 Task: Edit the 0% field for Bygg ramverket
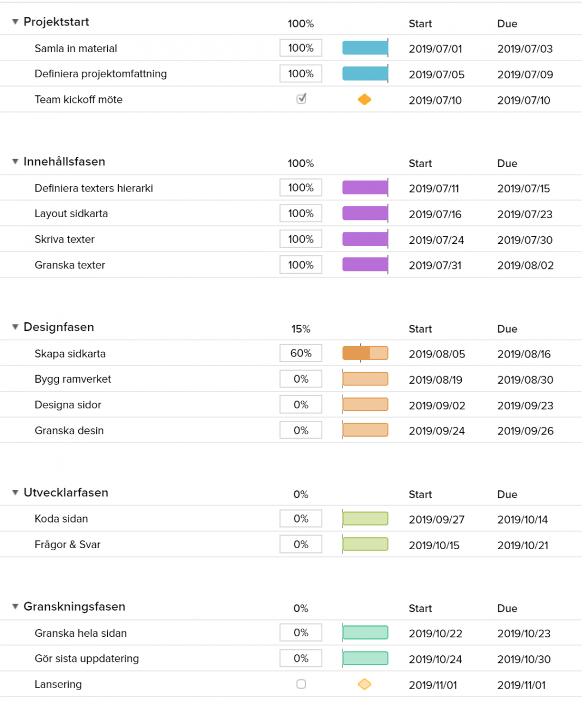(301, 378)
